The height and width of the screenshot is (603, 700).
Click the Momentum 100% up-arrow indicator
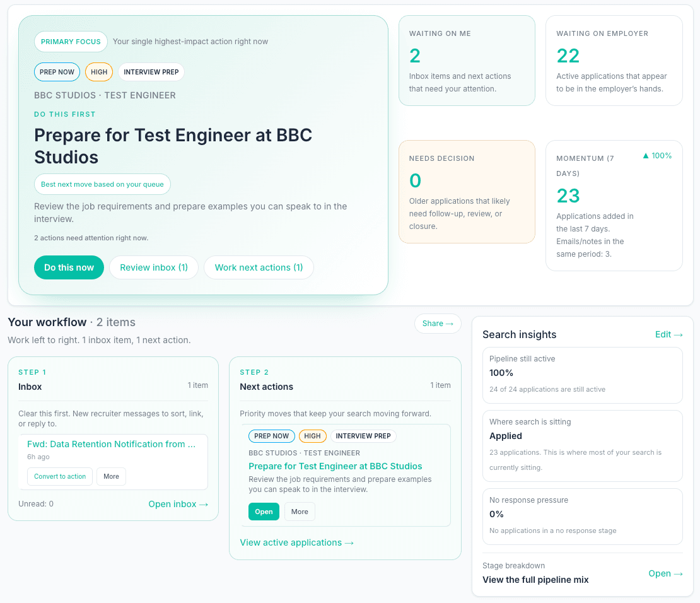[x=656, y=156]
